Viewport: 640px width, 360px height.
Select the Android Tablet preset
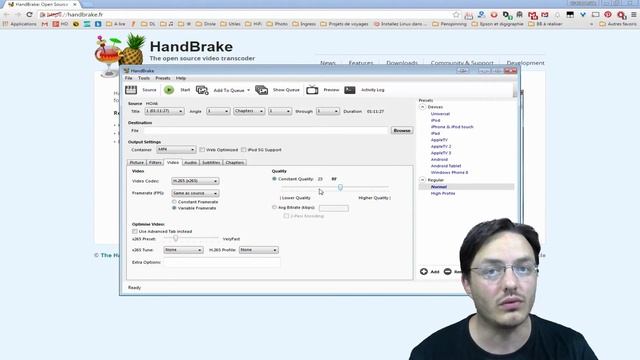coord(446,166)
